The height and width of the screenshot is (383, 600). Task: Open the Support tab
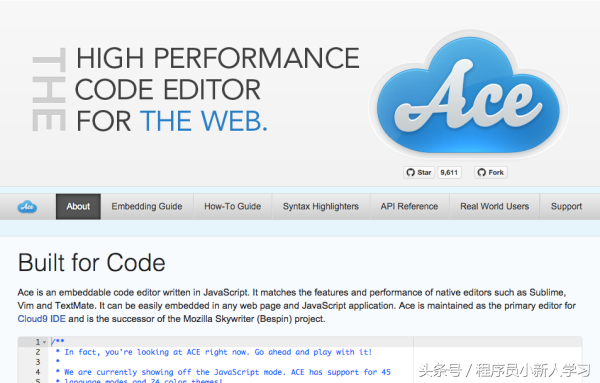(x=566, y=207)
